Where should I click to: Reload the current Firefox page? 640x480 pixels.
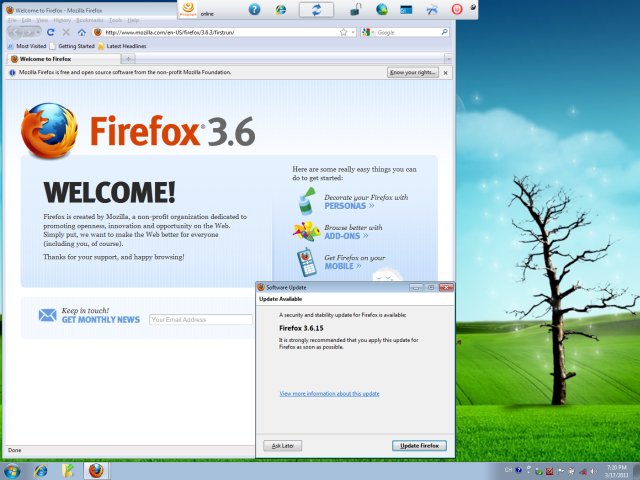point(50,32)
